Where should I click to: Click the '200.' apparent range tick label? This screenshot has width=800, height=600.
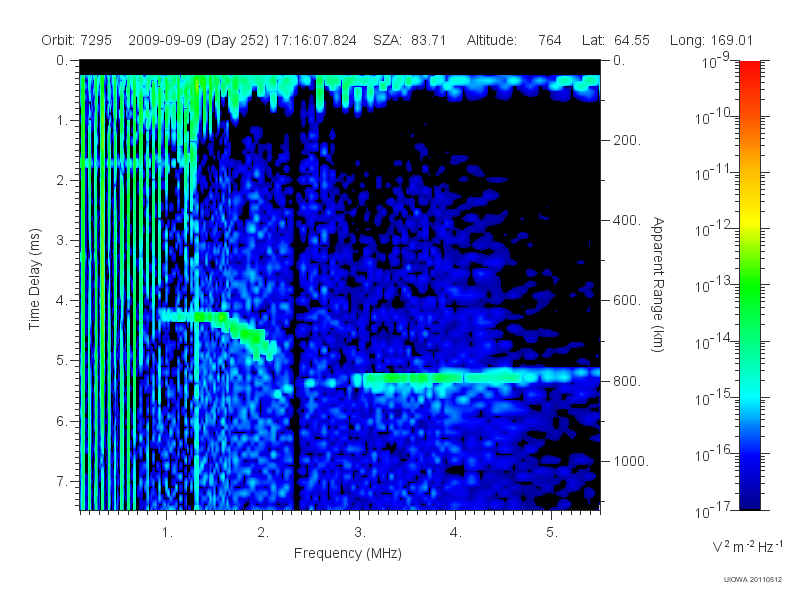tap(627, 140)
